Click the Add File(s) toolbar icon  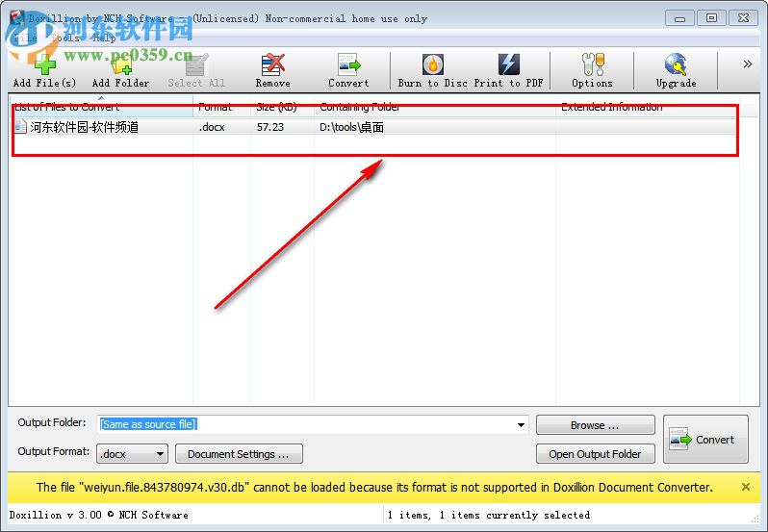coord(44,70)
